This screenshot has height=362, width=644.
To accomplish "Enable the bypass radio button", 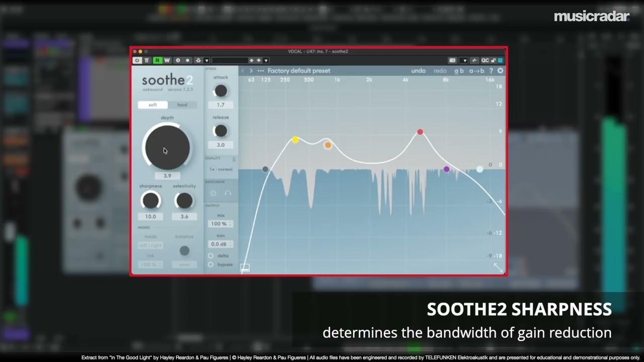I will (211, 264).
